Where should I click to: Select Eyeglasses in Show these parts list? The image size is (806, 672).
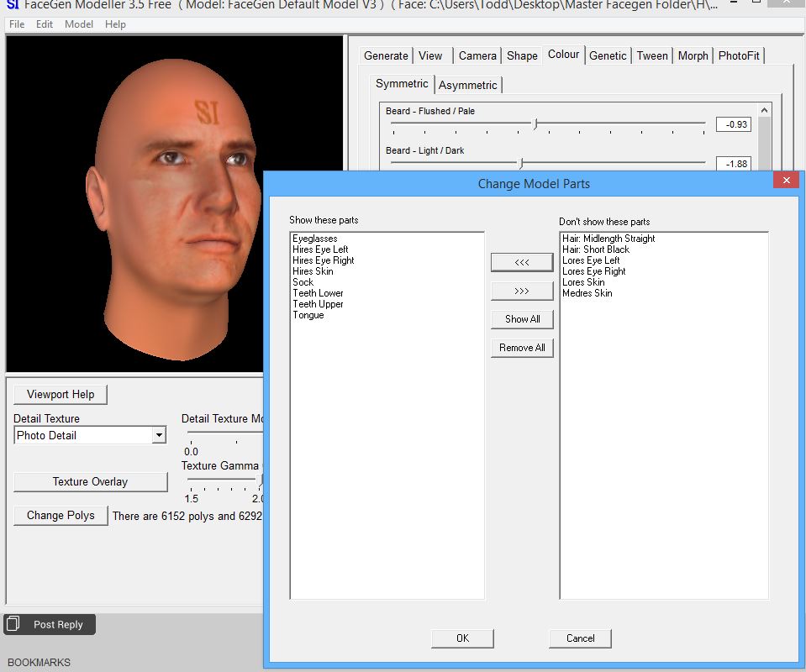tap(315, 239)
